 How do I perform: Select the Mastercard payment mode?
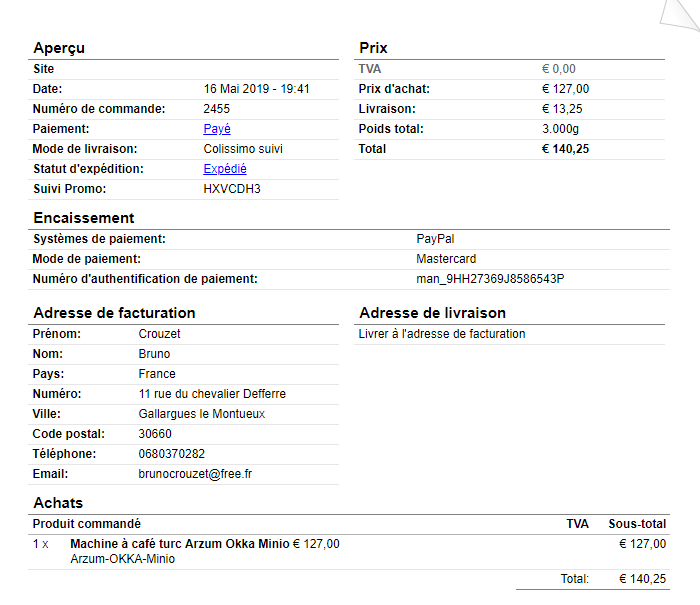tap(446, 259)
